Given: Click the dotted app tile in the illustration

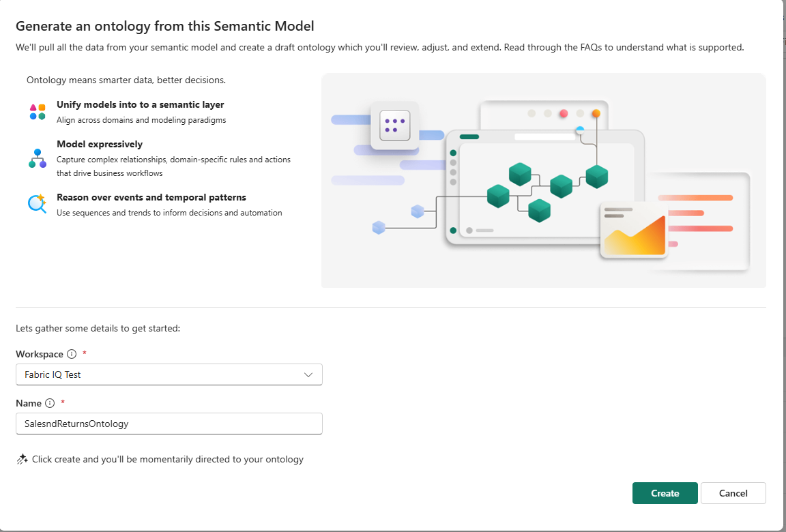Looking at the screenshot, I should point(394,125).
